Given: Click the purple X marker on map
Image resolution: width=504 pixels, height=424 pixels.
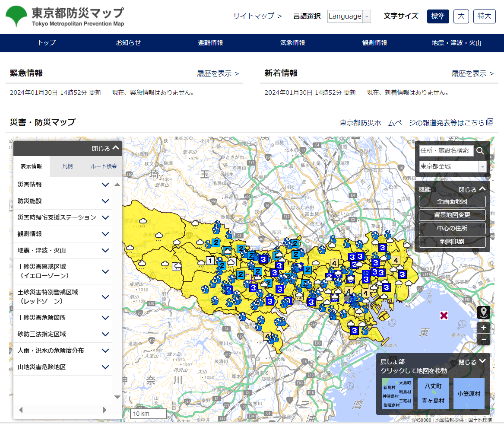Looking at the screenshot, I should [444, 316].
